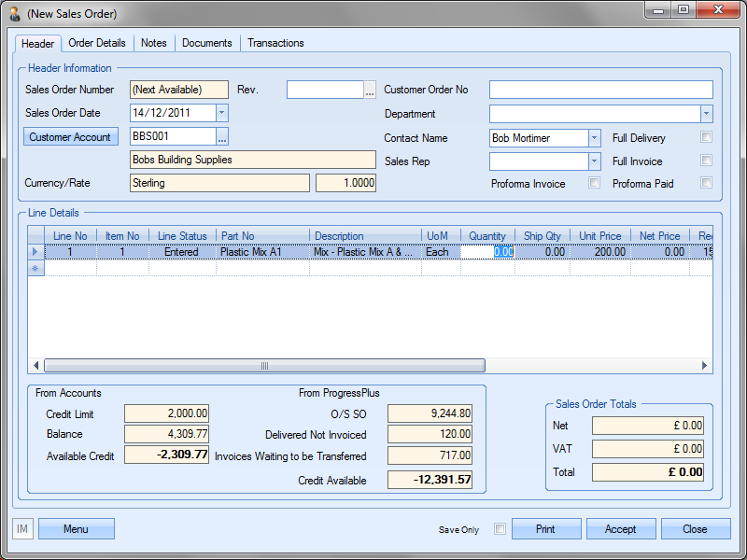Tick the Proforma Invoice checkbox
Viewport: 747px width, 560px height.
click(x=594, y=183)
